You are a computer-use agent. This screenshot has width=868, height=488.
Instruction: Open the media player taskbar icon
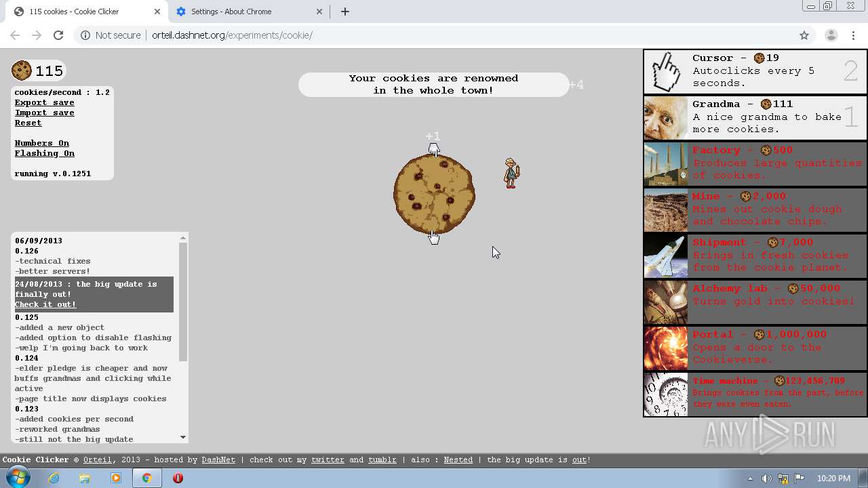point(116,478)
